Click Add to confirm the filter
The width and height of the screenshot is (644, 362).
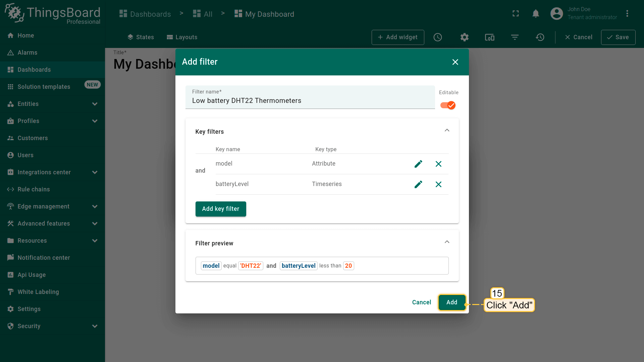tap(451, 302)
